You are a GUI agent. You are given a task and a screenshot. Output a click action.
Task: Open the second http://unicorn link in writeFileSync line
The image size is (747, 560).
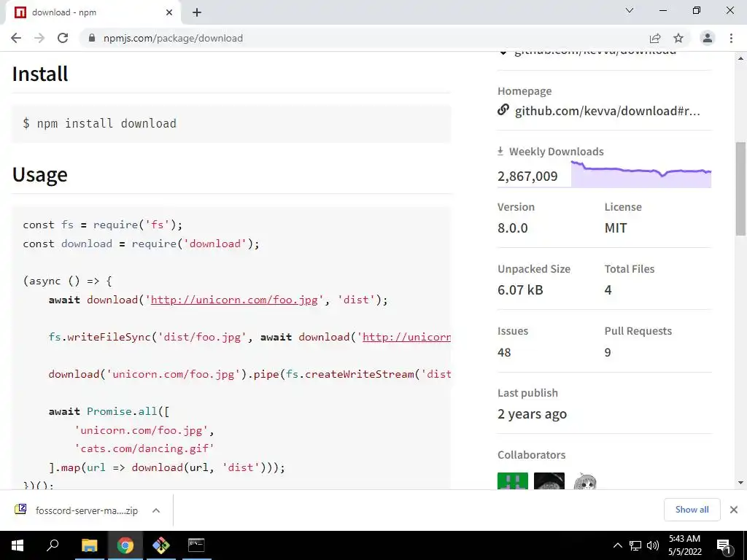click(406, 337)
